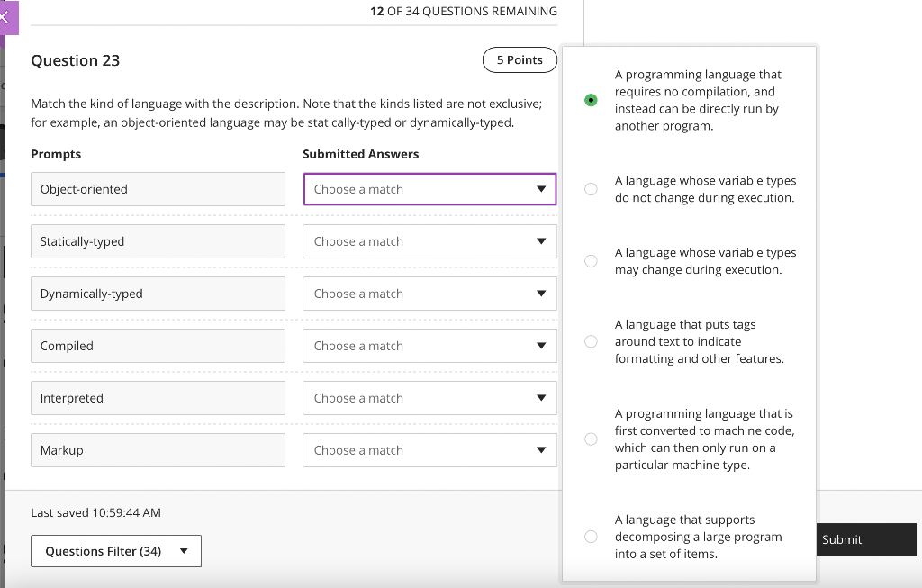Open the Object-oriented match dropdown

(429, 189)
